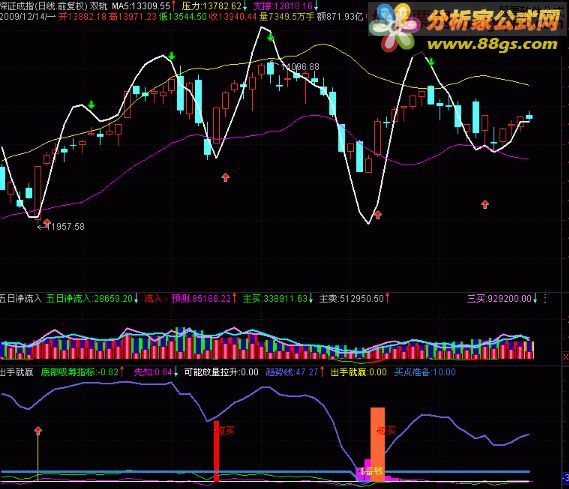569x489 pixels.
Task: Click the yellow 出手就赢:0.00 value
Action: coord(359,372)
